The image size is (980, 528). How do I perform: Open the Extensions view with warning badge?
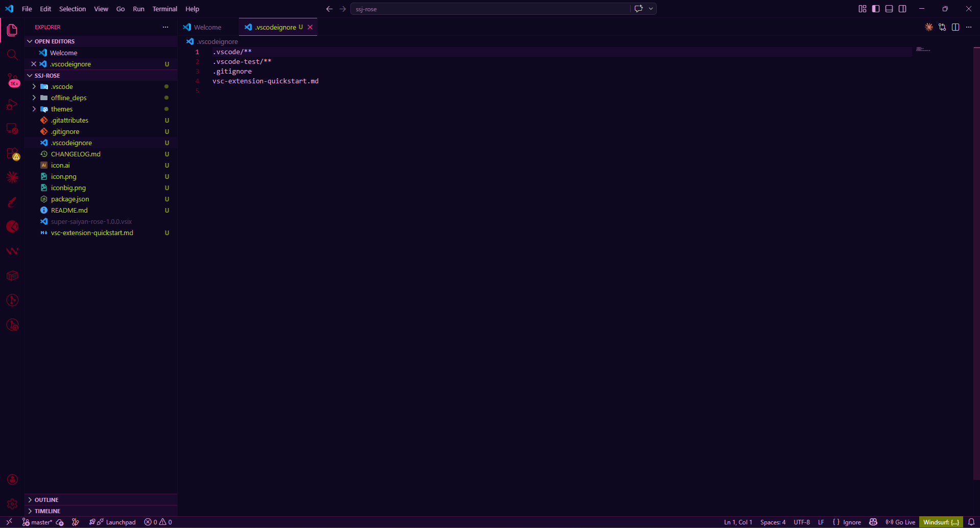(12, 153)
